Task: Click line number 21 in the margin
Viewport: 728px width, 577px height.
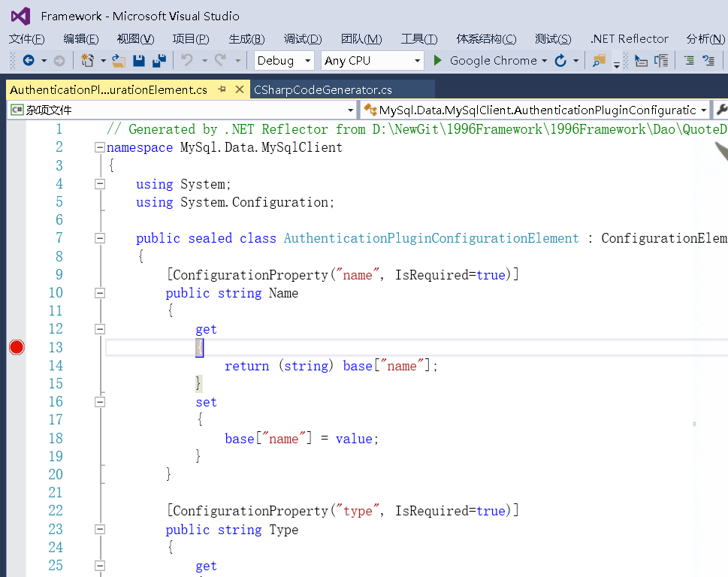Action: coord(56,493)
